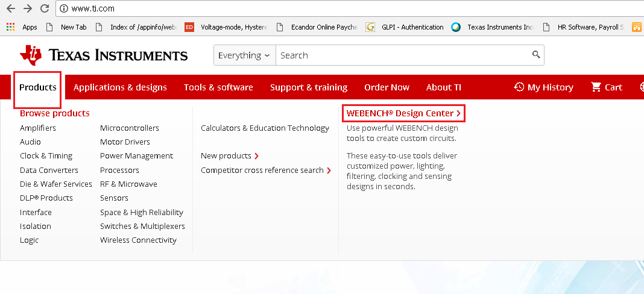Image resolution: width=644 pixels, height=294 pixels.
Task: Select Space & High Reliability category
Action: tap(142, 212)
